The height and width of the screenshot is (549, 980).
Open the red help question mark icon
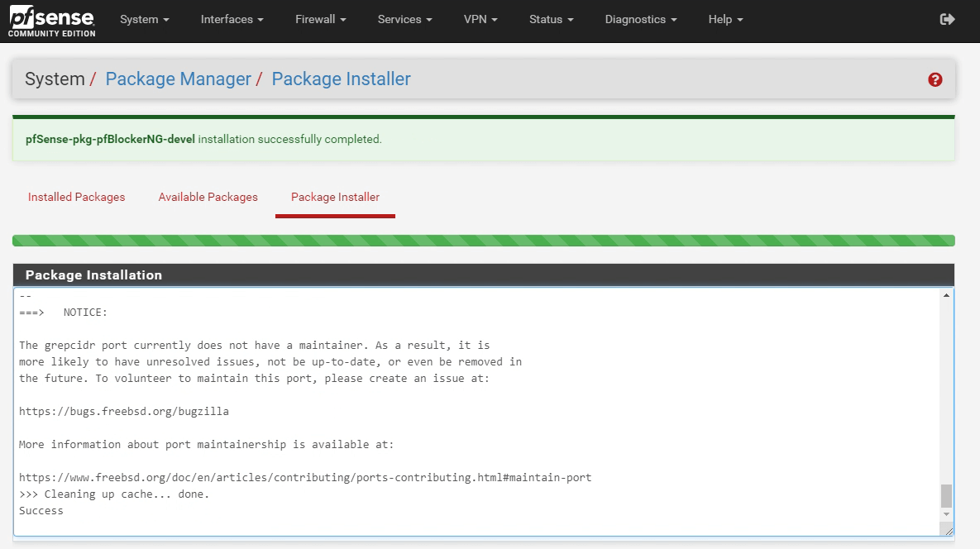[935, 79]
